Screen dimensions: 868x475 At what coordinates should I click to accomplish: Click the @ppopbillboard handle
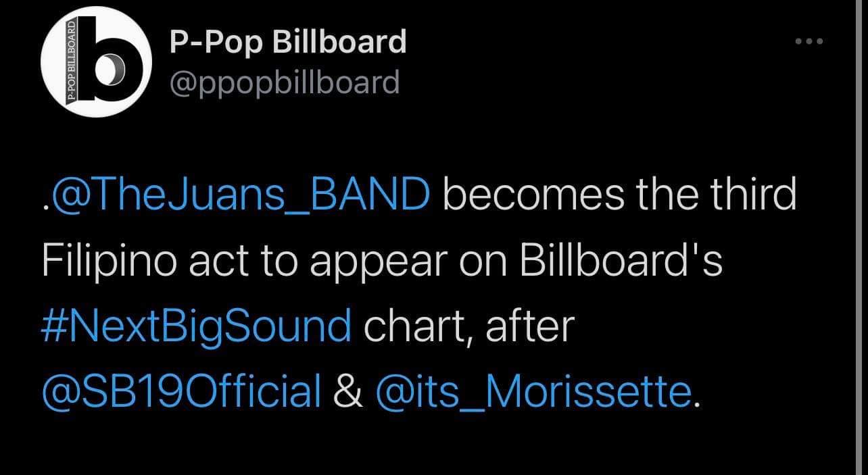coord(284,83)
